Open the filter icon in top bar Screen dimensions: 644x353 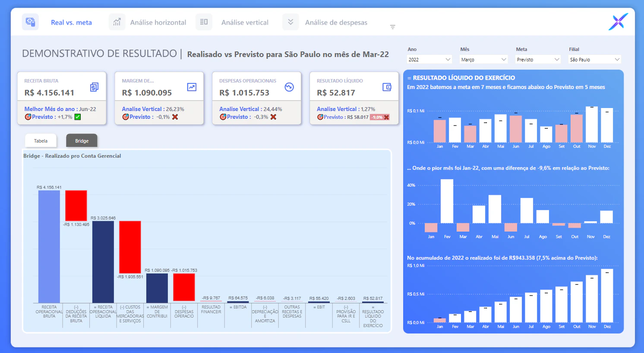coord(392,27)
